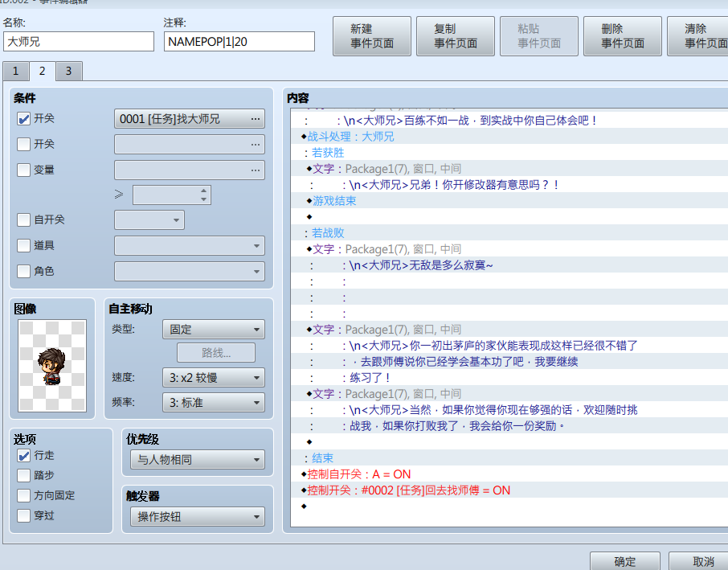The width and height of the screenshot is (728, 570).
Task: Select command 控制自开关：A = ON
Action: coord(509,474)
